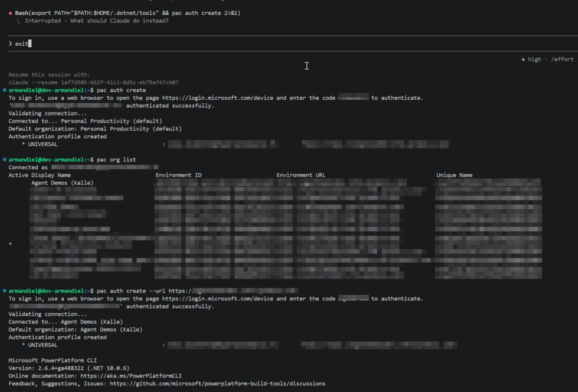Click the prompt chevron before 'exit'
This screenshot has width=578, height=392.
10,43
